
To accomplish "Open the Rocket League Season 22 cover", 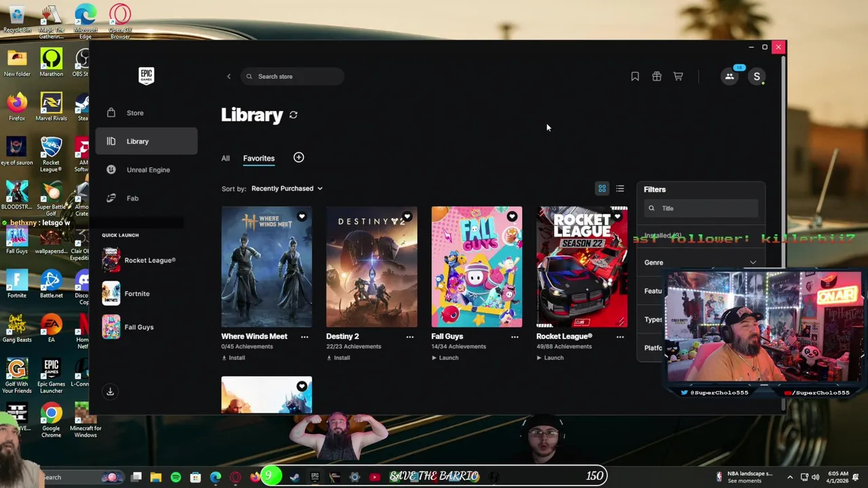I will pyautogui.click(x=582, y=267).
